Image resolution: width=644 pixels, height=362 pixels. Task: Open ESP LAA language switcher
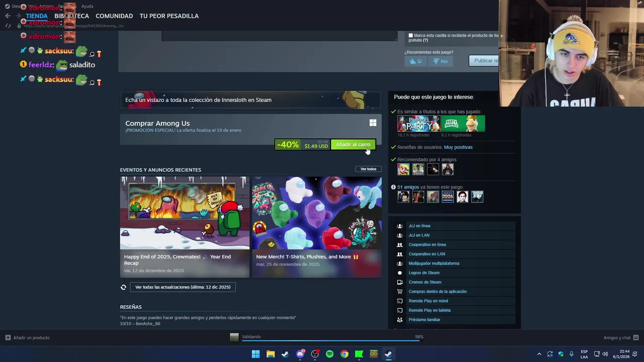(584, 354)
